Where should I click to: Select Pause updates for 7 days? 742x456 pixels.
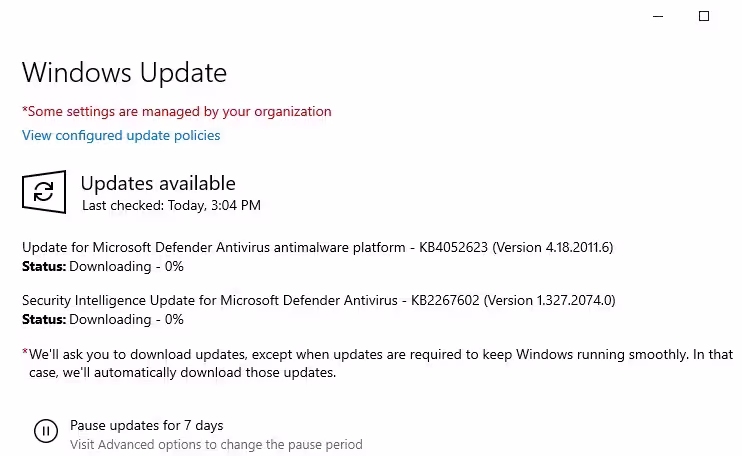146,425
